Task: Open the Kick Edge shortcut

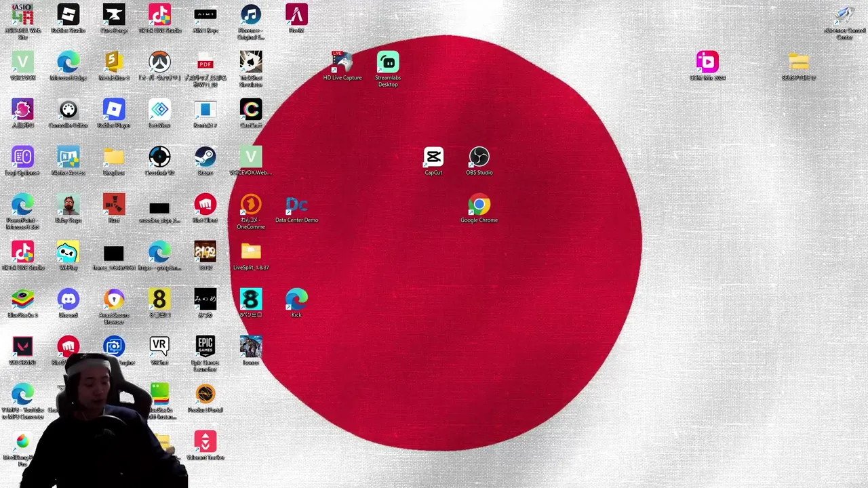Action: (296, 300)
